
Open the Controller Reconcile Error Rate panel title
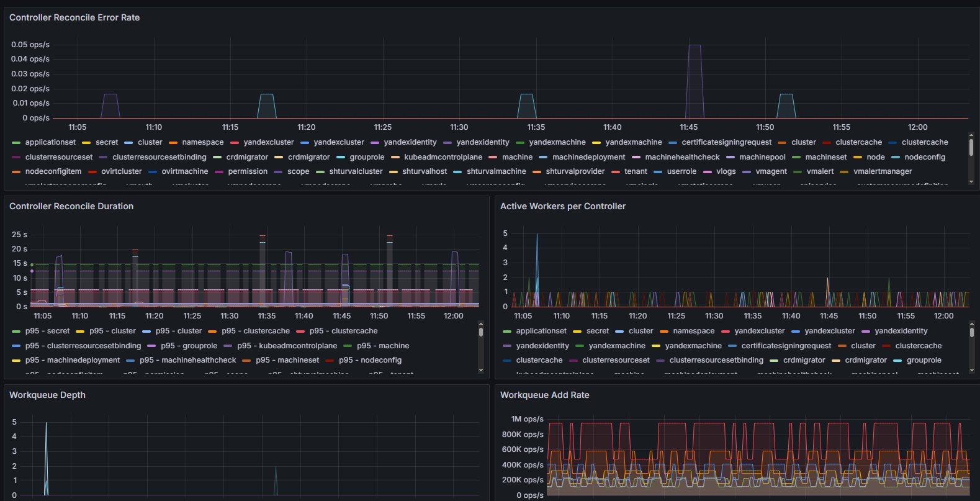(x=74, y=17)
